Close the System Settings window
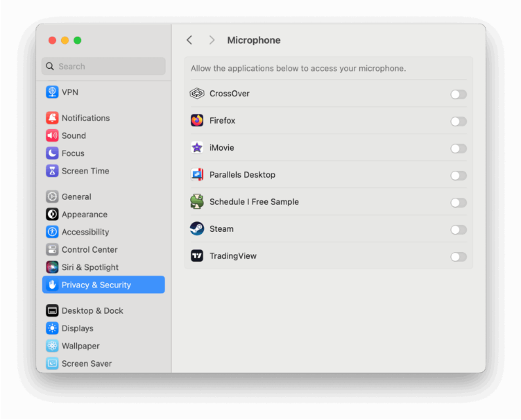The height and width of the screenshot is (420, 521). (x=52, y=40)
